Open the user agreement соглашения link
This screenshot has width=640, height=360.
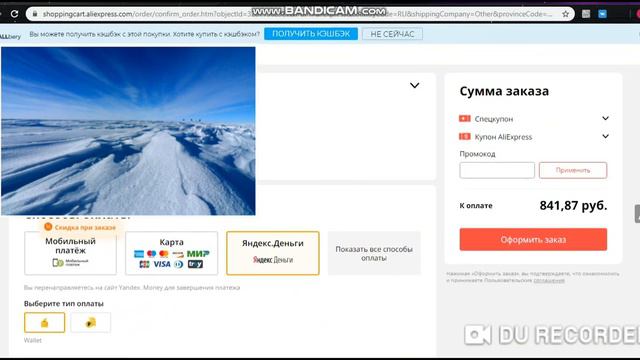549,280
